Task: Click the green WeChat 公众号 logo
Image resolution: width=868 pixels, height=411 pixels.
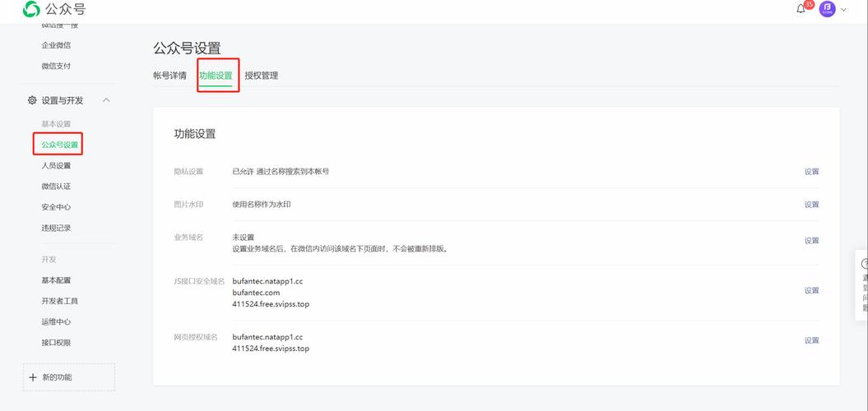Action: 31,9
